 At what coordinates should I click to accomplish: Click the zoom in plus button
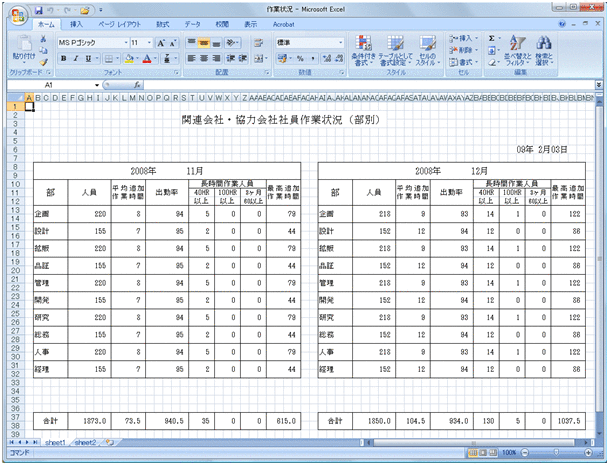[588, 453]
